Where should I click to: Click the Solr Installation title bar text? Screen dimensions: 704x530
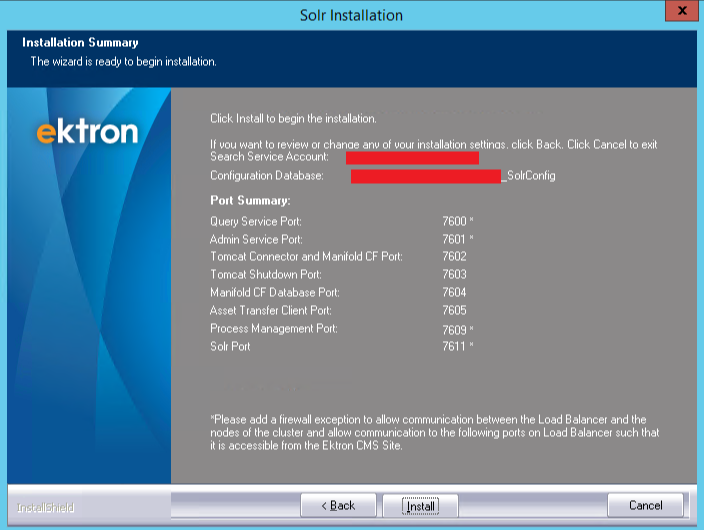(x=351, y=15)
